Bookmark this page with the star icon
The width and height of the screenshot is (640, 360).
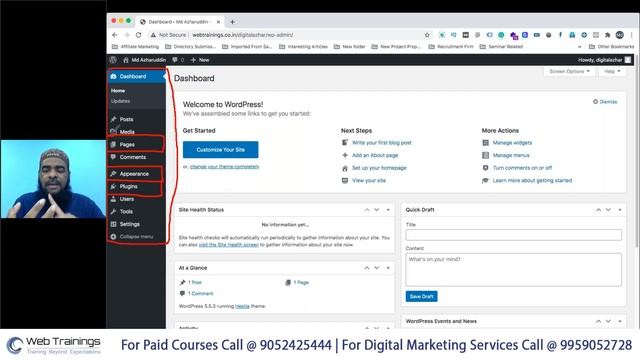pyautogui.click(x=427, y=35)
